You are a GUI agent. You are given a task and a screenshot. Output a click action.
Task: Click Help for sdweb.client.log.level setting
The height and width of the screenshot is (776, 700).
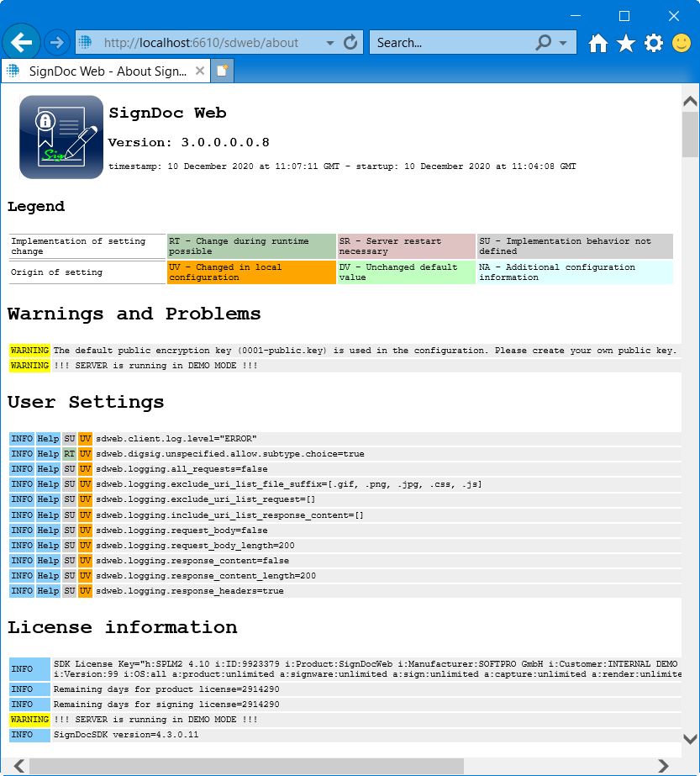point(48,439)
